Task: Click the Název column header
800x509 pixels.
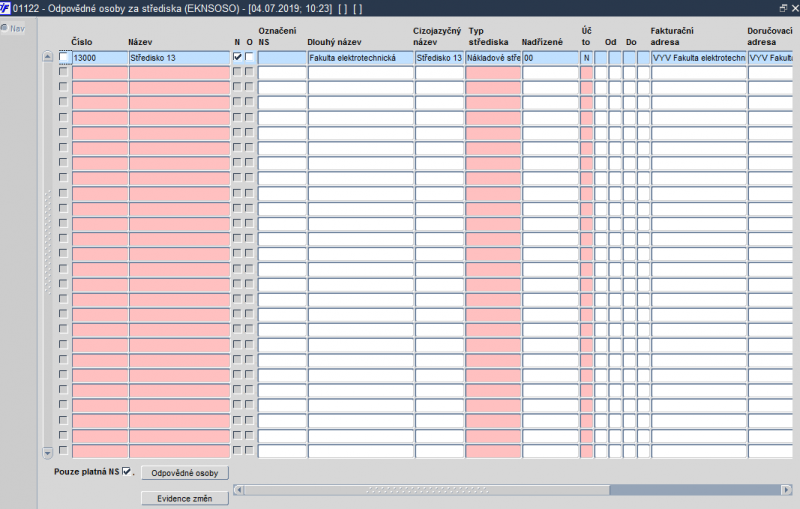Action: (x=140, y=42)
